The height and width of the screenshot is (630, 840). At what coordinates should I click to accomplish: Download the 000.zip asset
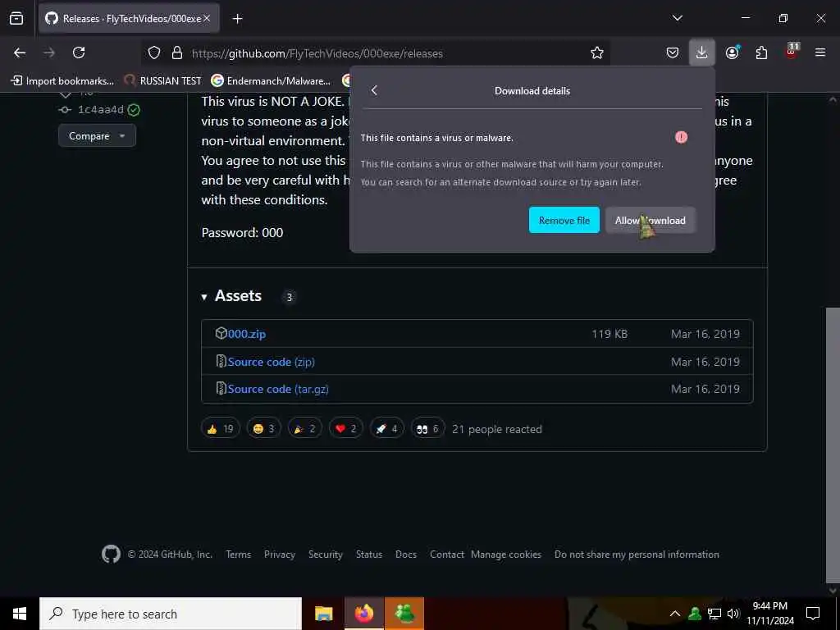(246, 334)
